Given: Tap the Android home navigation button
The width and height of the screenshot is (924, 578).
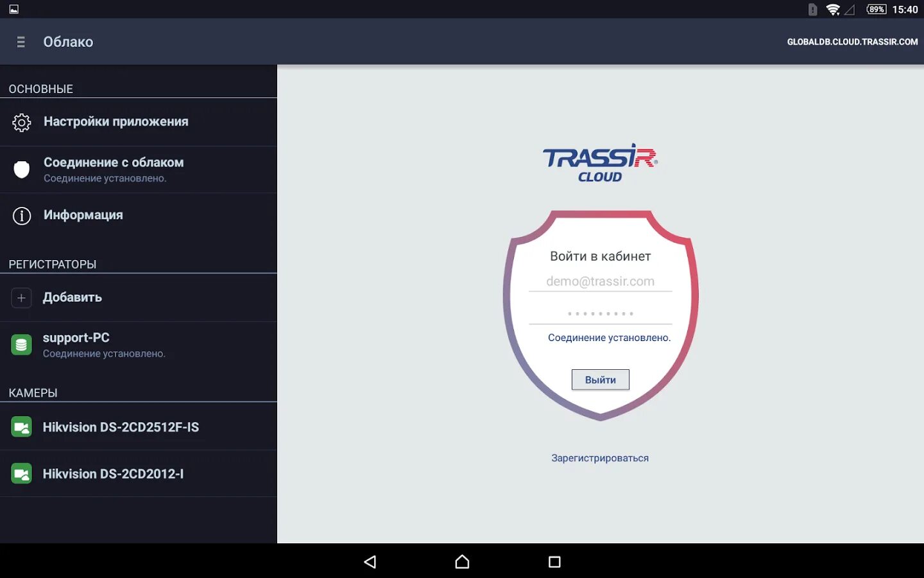Looking at the screenshot, I should [x=462, y=562].
